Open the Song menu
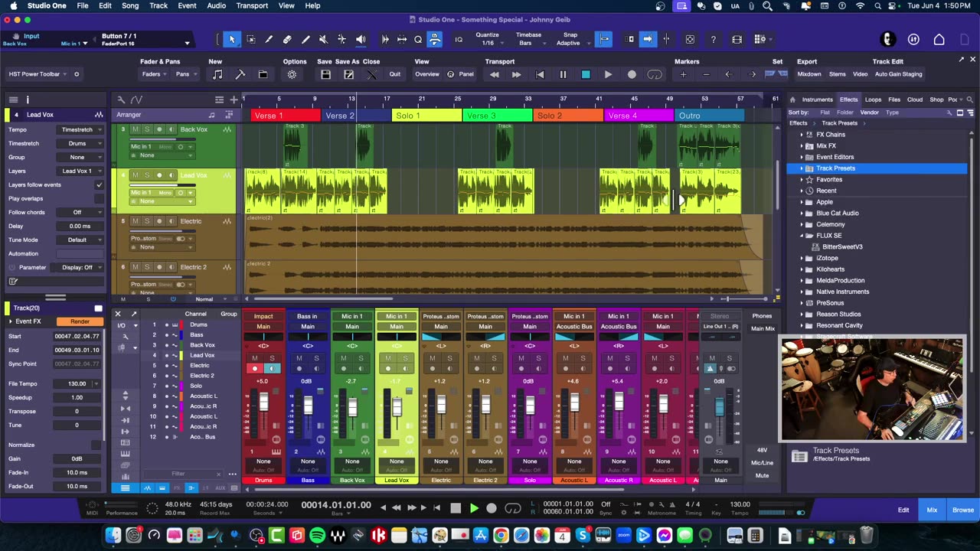The width and height of the screenshot is (980, 551). [x=130, y=5]
